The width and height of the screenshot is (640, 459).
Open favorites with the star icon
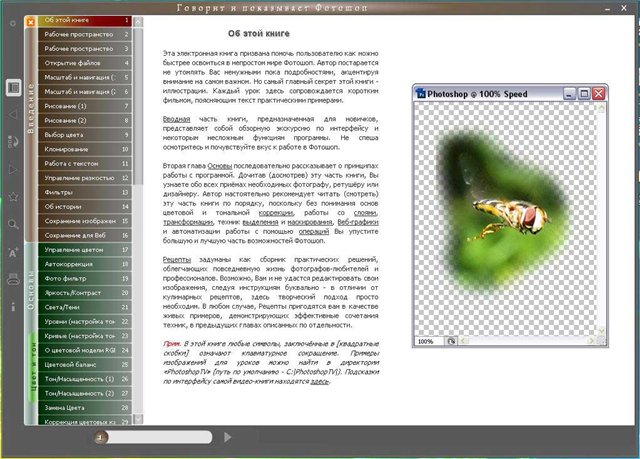[x=13, y=197]
